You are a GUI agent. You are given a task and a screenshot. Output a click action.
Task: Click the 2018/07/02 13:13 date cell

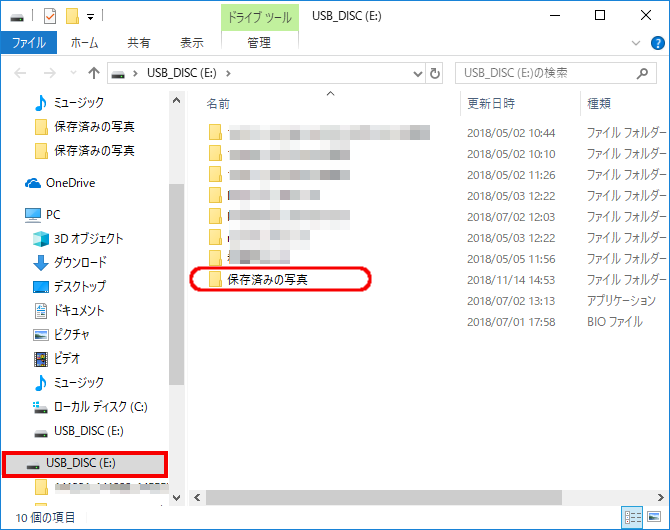[511, 301]
